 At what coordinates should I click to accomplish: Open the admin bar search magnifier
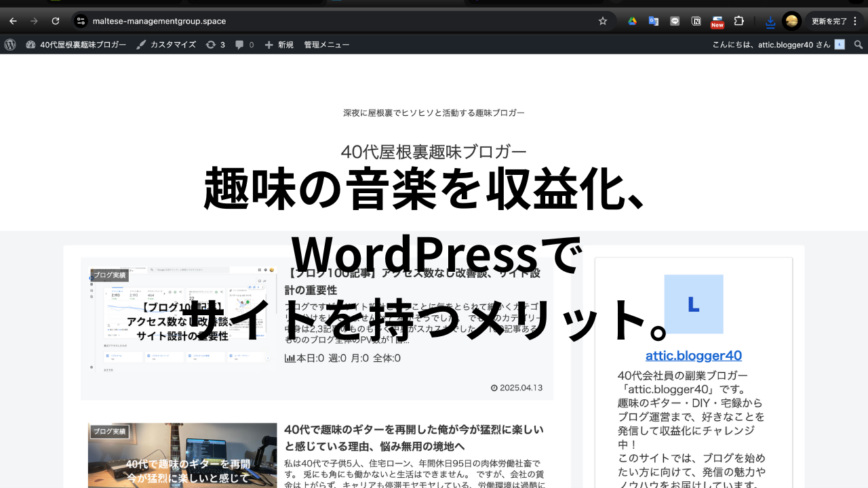click(x=859, y=45)
